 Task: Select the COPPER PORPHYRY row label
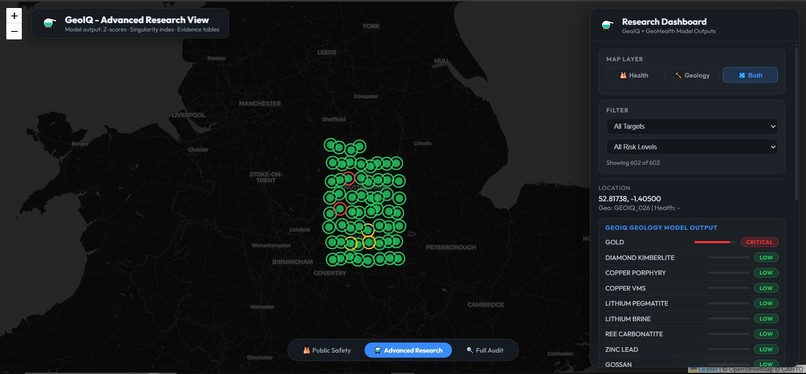635,273
